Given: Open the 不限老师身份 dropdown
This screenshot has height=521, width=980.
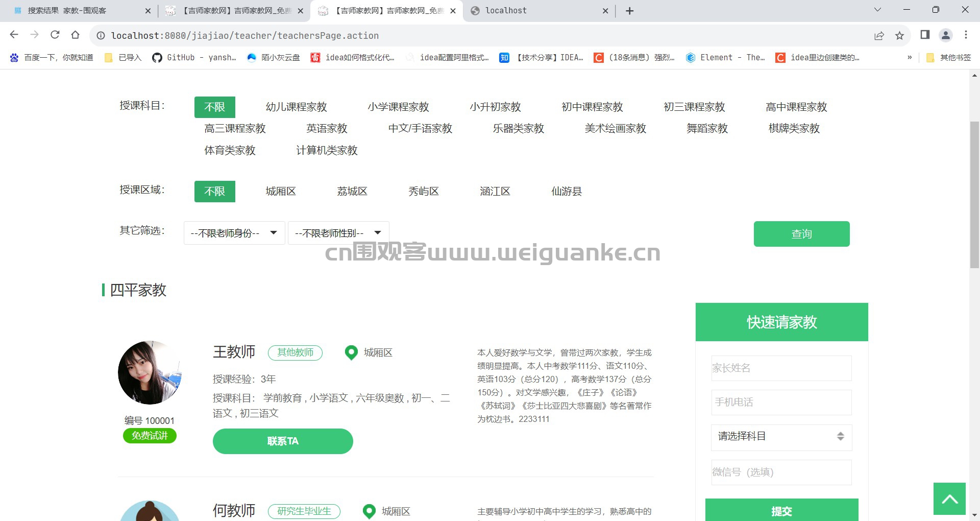Looking at the screenshot, I should [234, 233].
